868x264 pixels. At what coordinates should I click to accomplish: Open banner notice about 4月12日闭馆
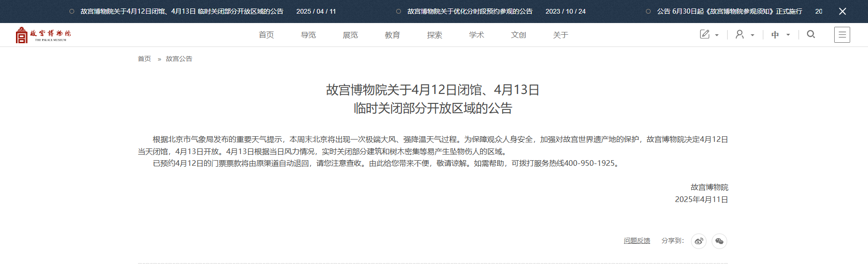[x=182, y=11]
